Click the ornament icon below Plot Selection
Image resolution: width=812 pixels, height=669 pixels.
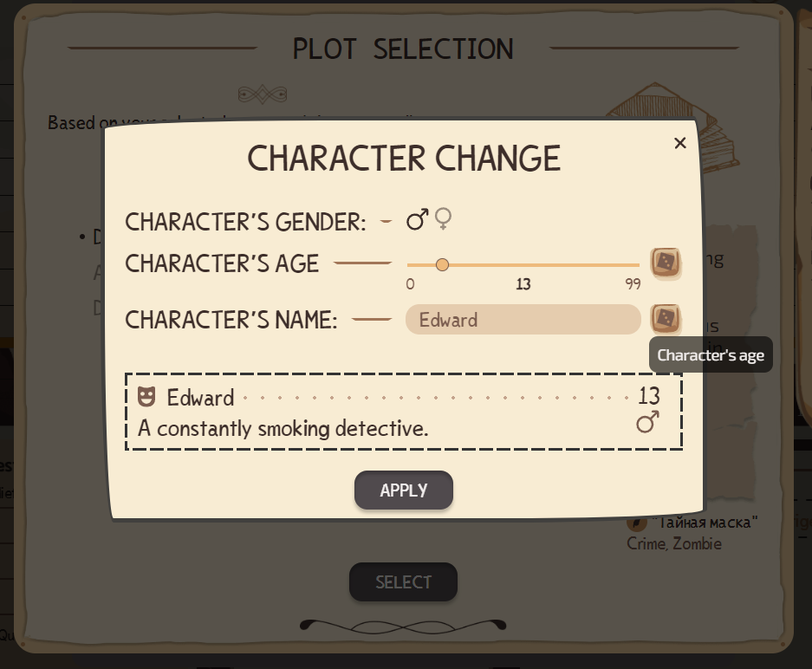point(263,94)
